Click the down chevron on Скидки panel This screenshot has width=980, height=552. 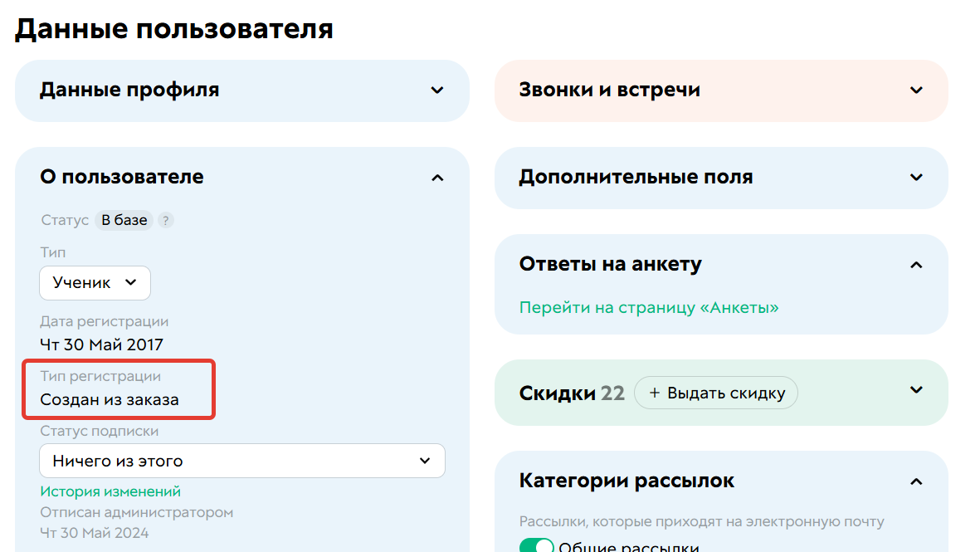pyautogui.click(x=916, y=388)
